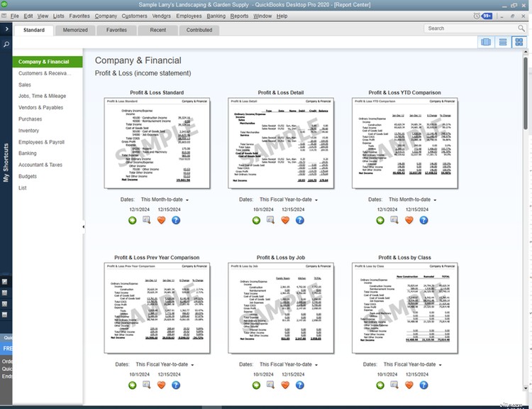
Task: Run the Profit & Loss Standard report
Action: coord(133,220)
